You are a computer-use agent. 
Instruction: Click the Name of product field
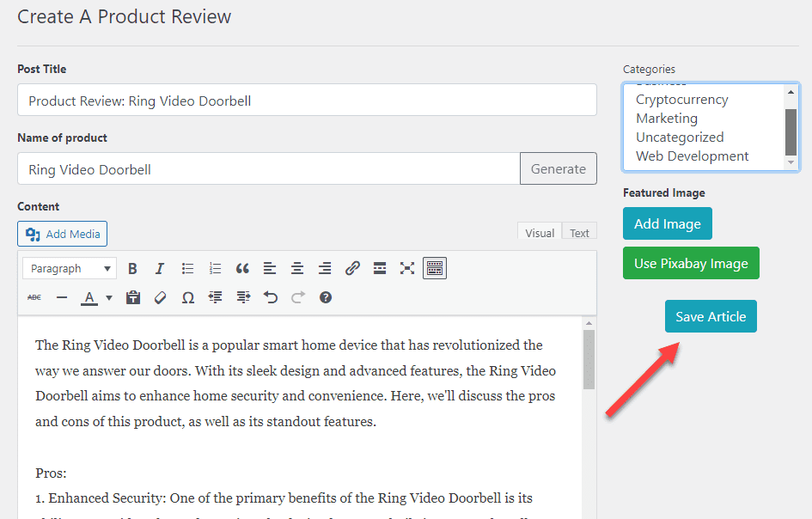click(x=269, y=169)
